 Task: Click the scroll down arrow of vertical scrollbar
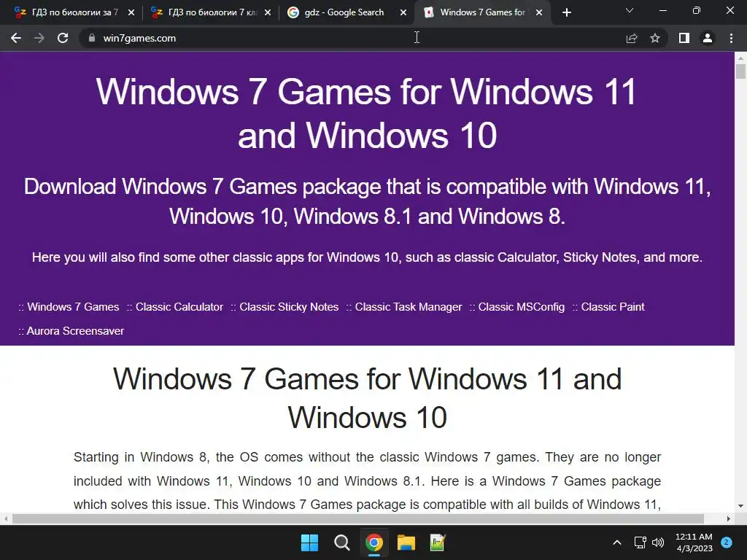coord(740,506)
